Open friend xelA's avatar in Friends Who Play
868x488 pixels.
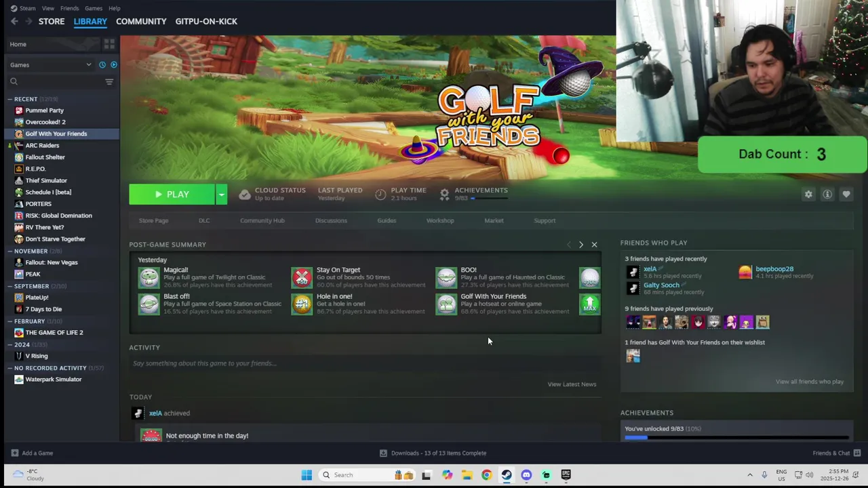pyautogui.click(x=633, y=272)
